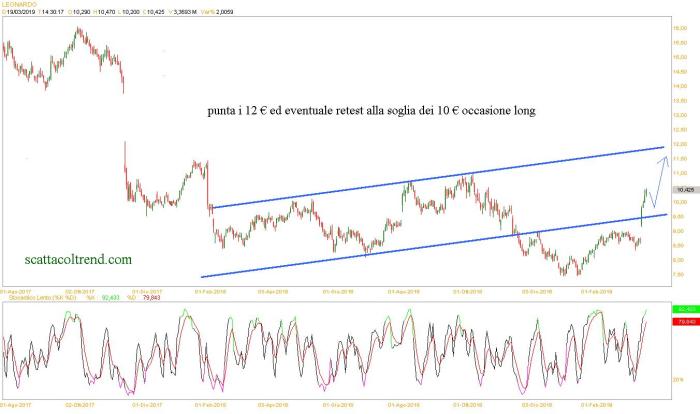Select the date value 19/03/2019
The width and height of the screenshot is (700, 414).
[21, 12]
